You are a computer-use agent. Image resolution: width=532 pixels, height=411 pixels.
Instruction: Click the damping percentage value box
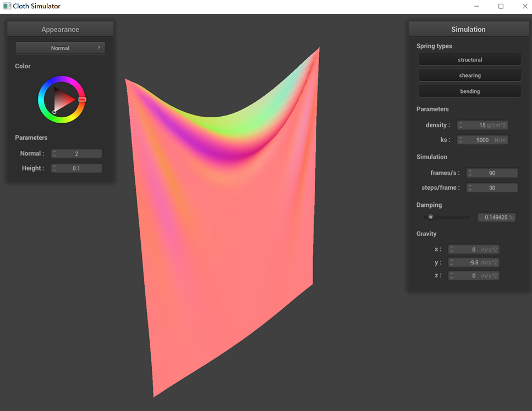click(496, 217)
